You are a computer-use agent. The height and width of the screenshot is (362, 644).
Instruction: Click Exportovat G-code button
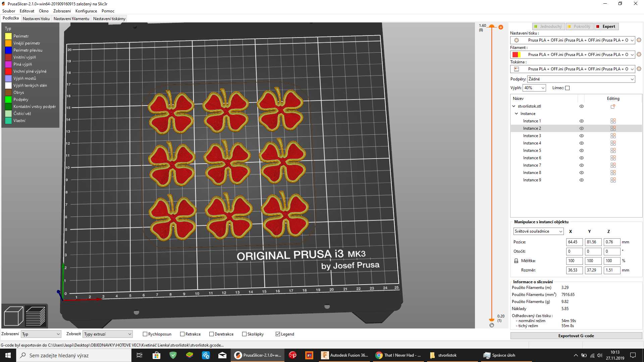coord(576,336)
